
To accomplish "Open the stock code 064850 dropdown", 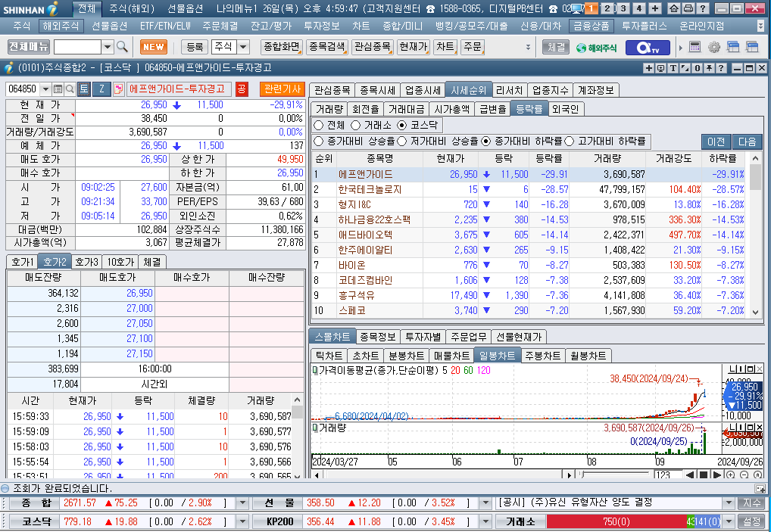I will pos(45,89).
